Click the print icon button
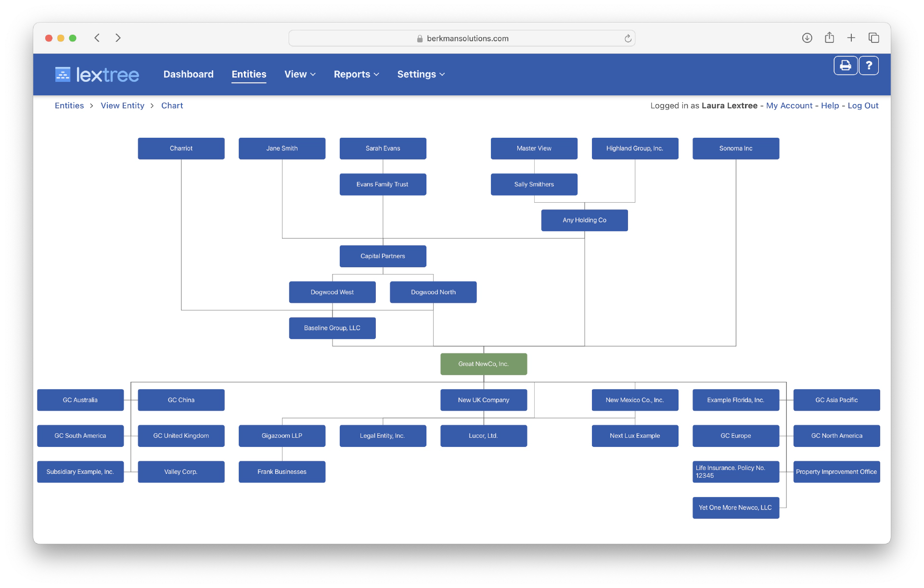The height and width of the screenshot is (588, 924). pyautogui.click(x=844, y=65)
